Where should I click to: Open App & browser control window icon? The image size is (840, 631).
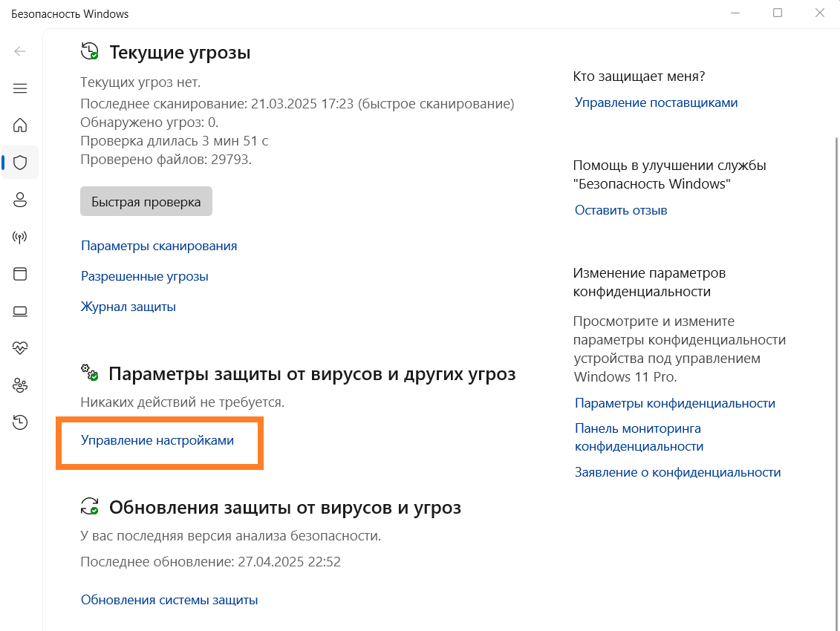pyautogui.click(x=20, y=274)
